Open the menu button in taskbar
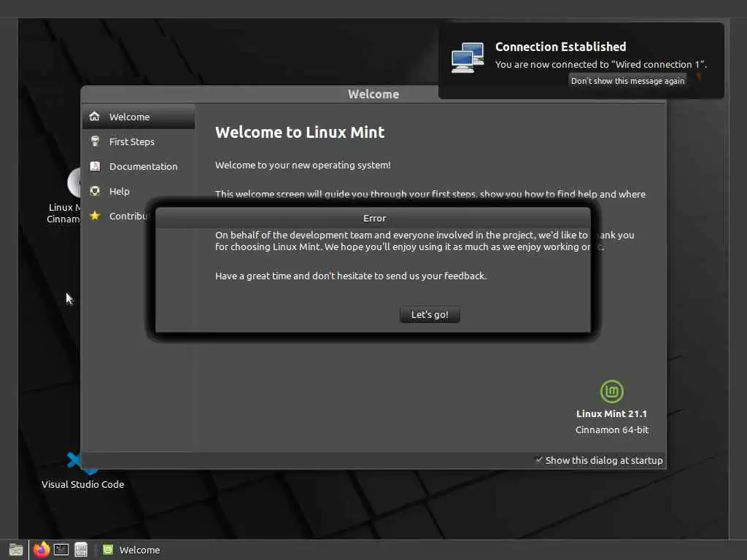 tap(16, 550)
